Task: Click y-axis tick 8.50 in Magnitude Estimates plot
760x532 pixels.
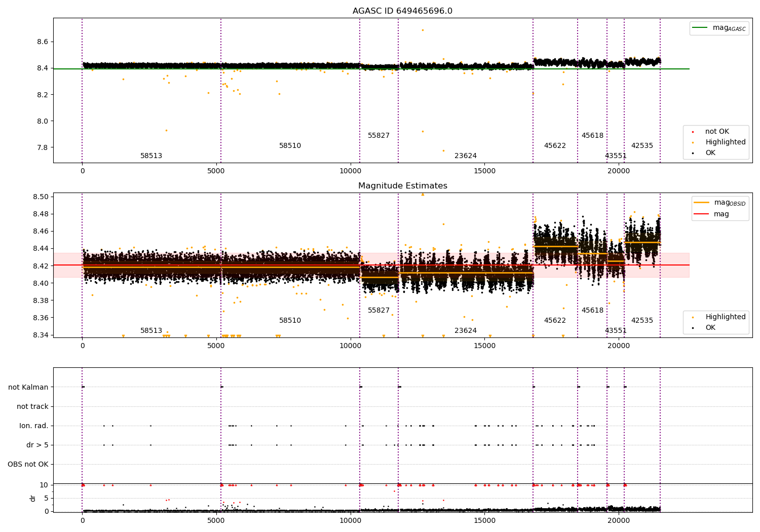Action: pyautogui.click(x=41, y=197)
